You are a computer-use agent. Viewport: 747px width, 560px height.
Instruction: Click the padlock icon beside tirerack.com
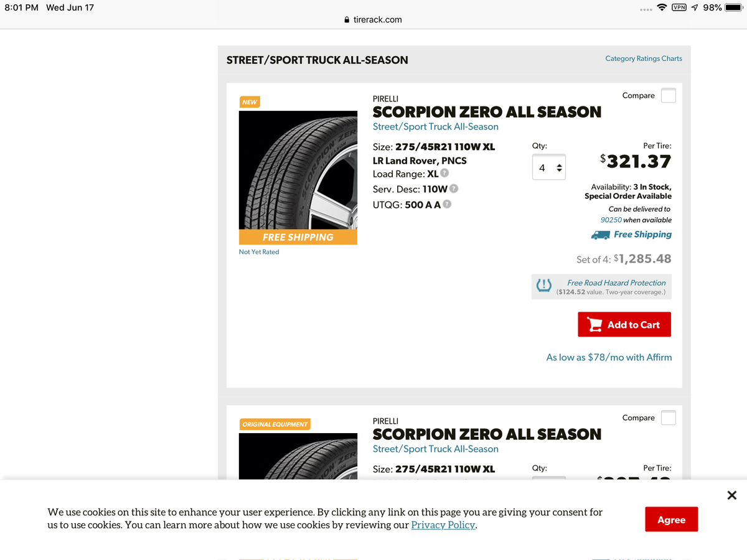[347, 20]
